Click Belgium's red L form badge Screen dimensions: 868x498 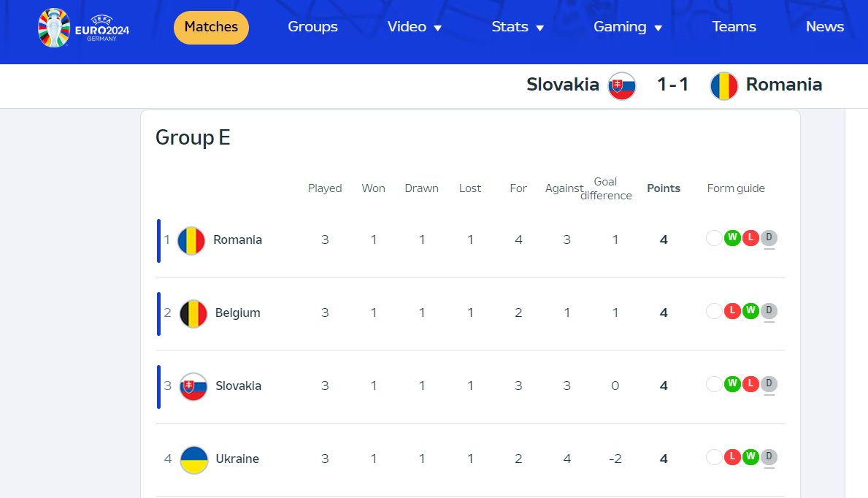coord(731,311)
